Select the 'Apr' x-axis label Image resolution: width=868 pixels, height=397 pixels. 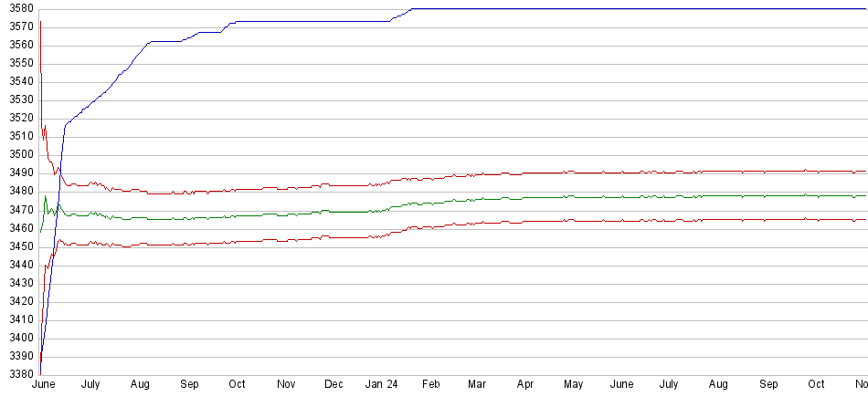pos(525,384)
